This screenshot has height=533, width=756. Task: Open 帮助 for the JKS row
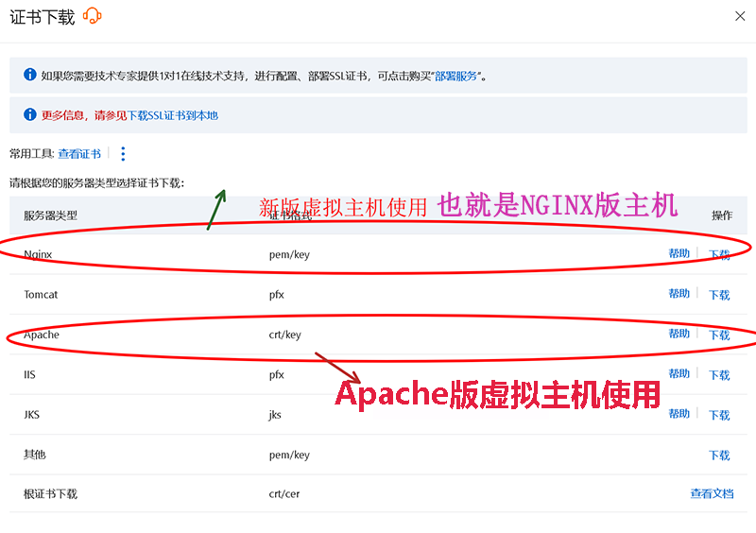(x=679, y=414)
